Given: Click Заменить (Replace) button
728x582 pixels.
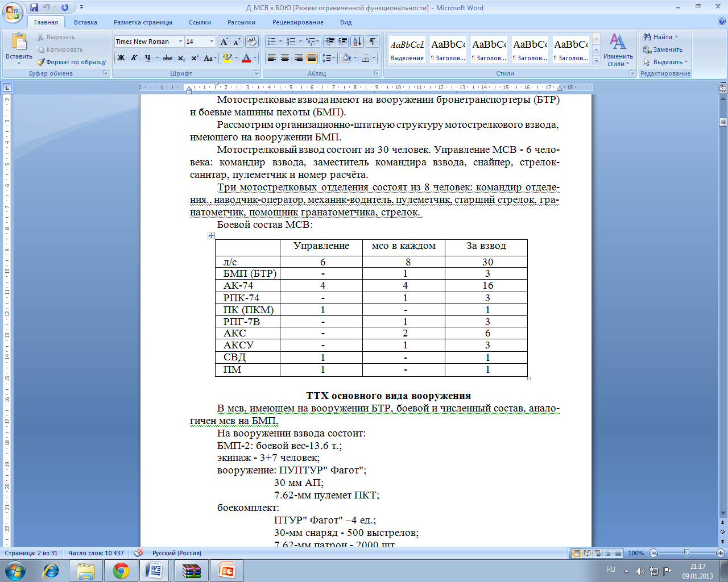Looking at the screenshot, I should (663, 49).
